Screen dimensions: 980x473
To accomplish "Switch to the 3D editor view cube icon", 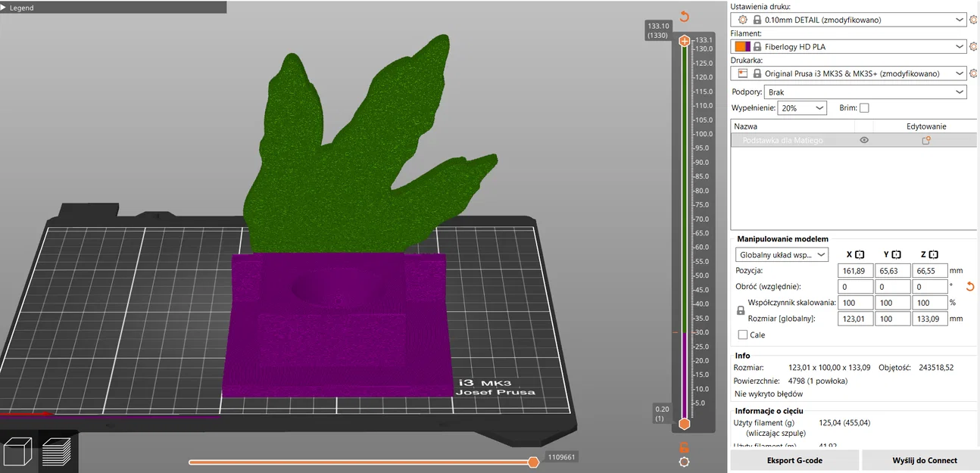I will pos(18,453).
